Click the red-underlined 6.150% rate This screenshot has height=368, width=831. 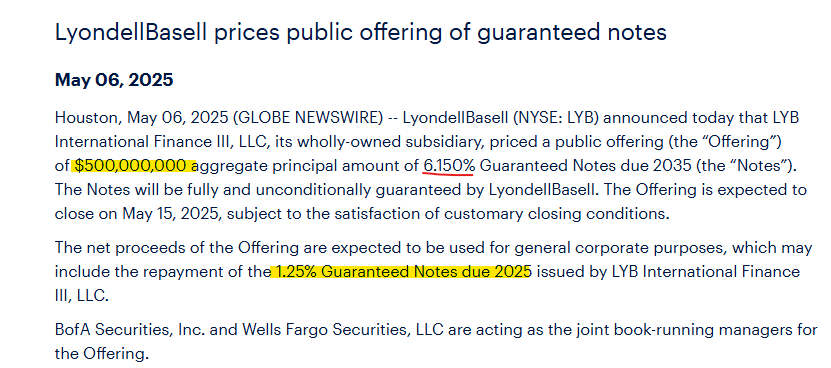(449, 166)
